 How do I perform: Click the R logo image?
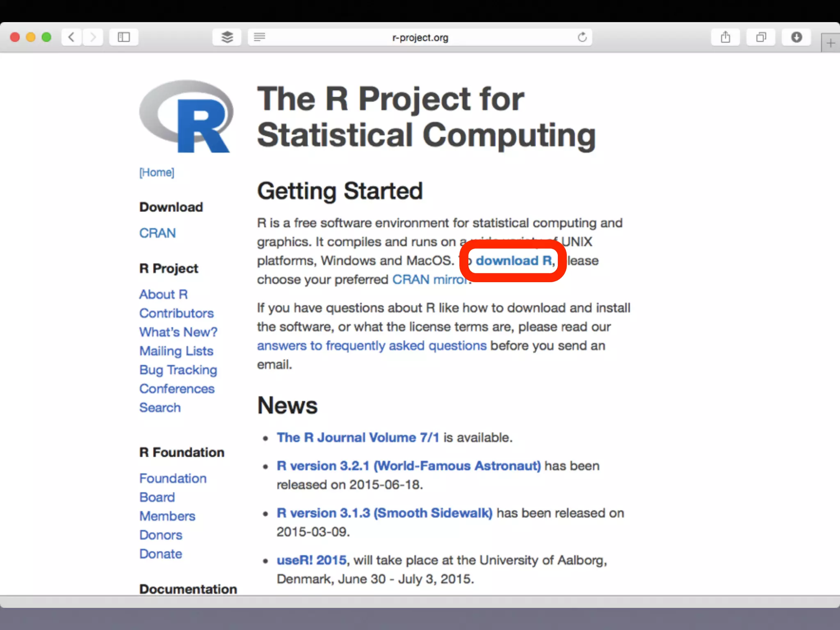click(187, 116)
